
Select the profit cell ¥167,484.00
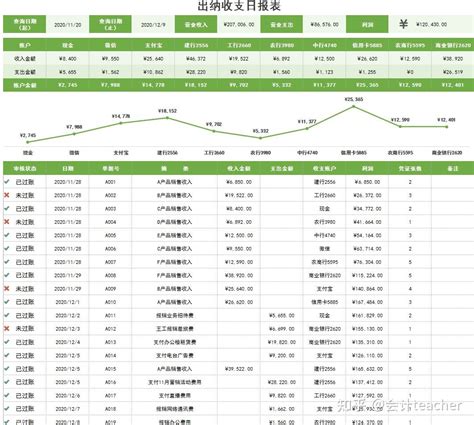367,302
